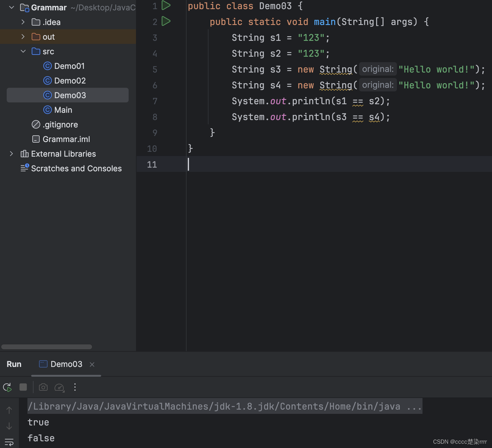The width and height of the screenshot is (492, 448).
Task: Expand External Libraries node
Action: tap(12, 154)
